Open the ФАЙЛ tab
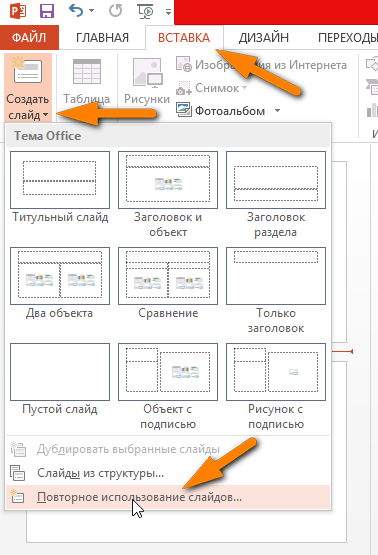Viewport: 378px width, 555px height. click(x=29, y=38)
